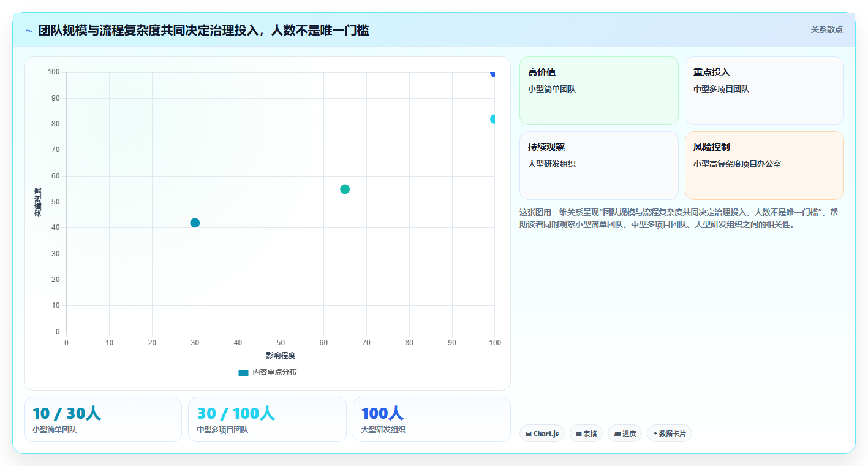The width and height of the screenshot is (868, 466).
Task: Click 中型多项目团队 text in the 重点投入 card
Action: point(721,89)
